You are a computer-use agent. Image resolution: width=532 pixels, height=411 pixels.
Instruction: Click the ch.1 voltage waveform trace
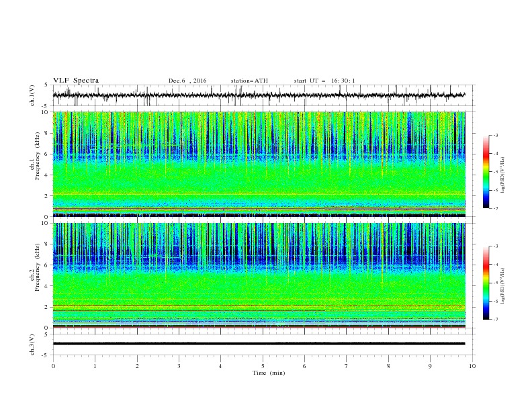(259, 95)
